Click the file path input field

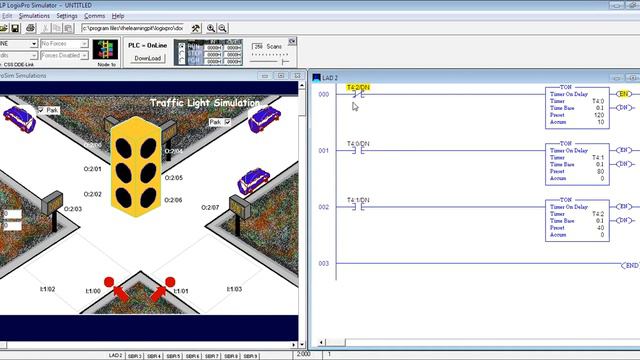coord(133,28)
